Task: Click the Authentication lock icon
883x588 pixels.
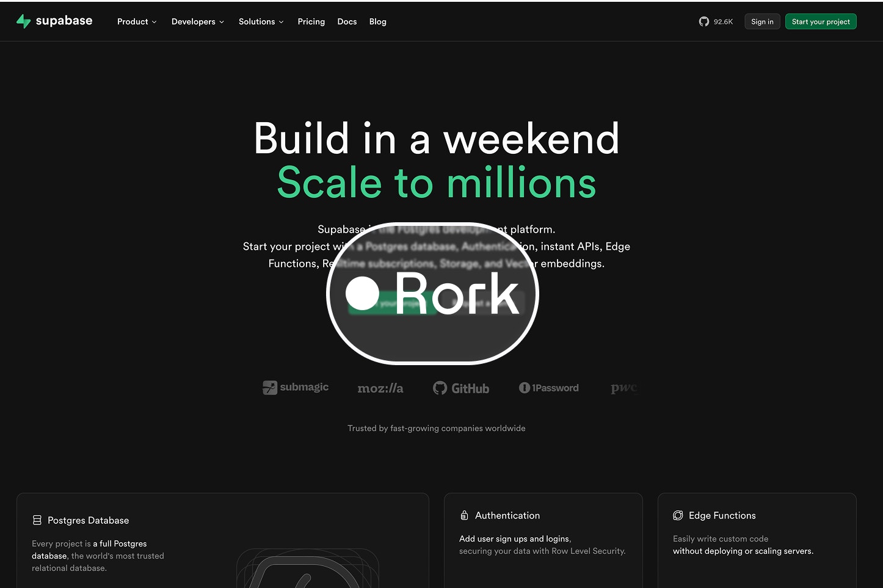Action: [464, 515]
